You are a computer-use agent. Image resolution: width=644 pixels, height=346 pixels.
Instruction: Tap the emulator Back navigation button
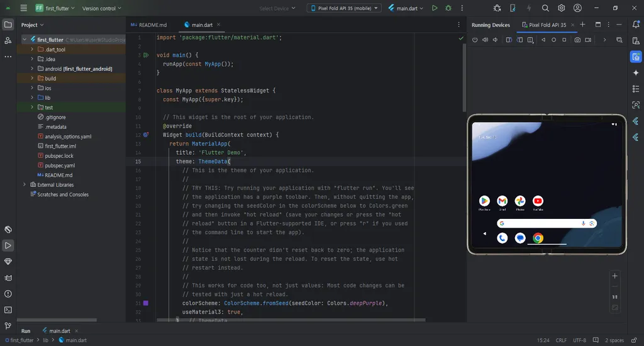[x=543, y=40]
